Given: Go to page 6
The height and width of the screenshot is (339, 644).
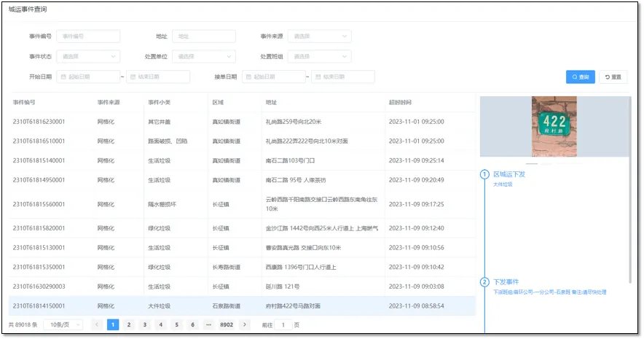Looking at the screenshot, I should click(192, 324).
